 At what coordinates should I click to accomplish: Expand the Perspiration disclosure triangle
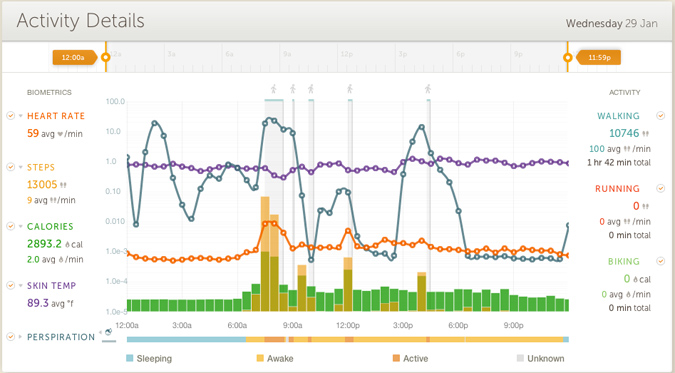click(20, 337)
